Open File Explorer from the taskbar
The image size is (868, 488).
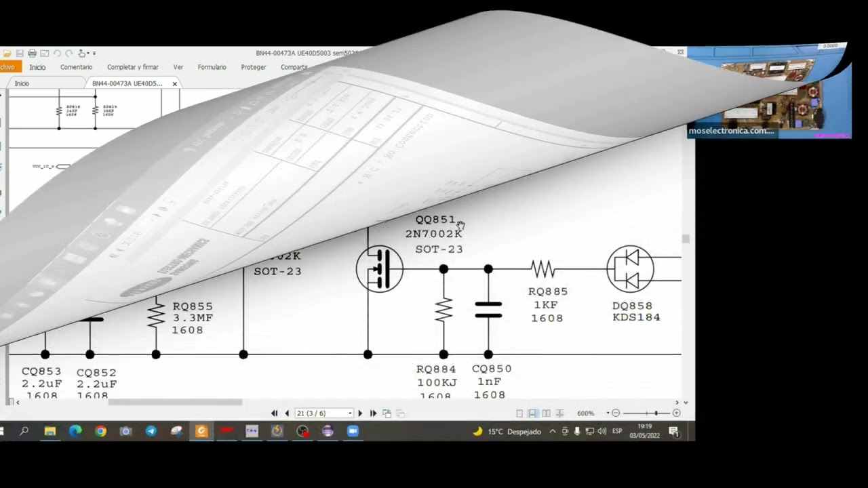pyautogui.click(x=50, y=431)
